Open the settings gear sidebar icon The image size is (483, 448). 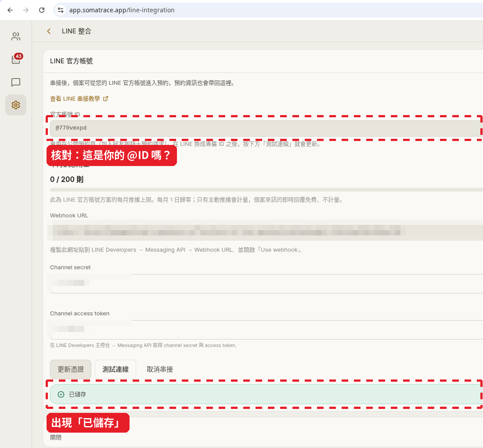[x=16, y=105]
